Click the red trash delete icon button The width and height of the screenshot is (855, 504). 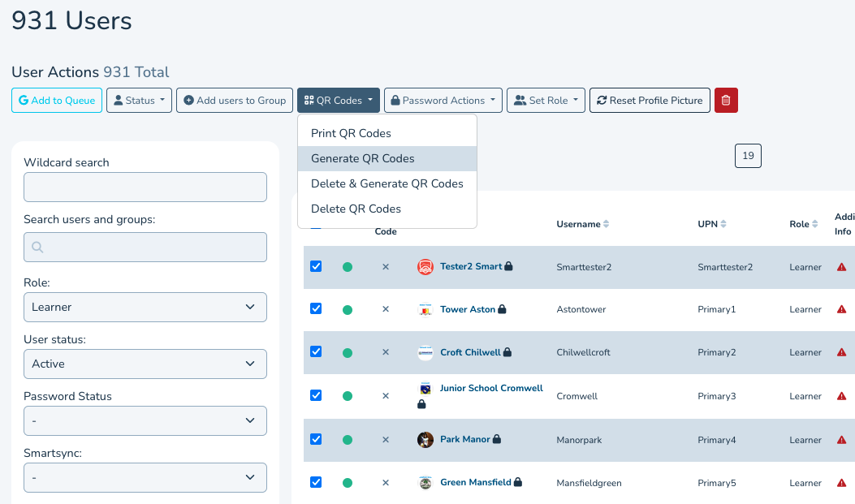coord(726,101)
